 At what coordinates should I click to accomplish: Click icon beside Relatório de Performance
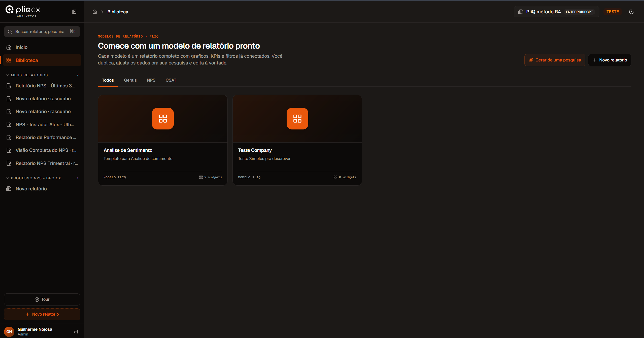coord(9,138)
